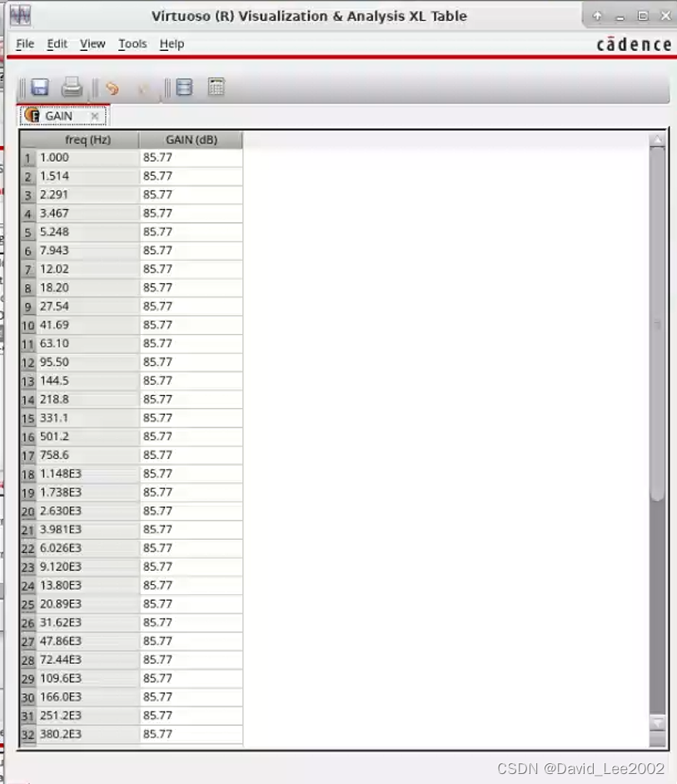Click the frequency cell 251.2E3

[x=88, y=715]
